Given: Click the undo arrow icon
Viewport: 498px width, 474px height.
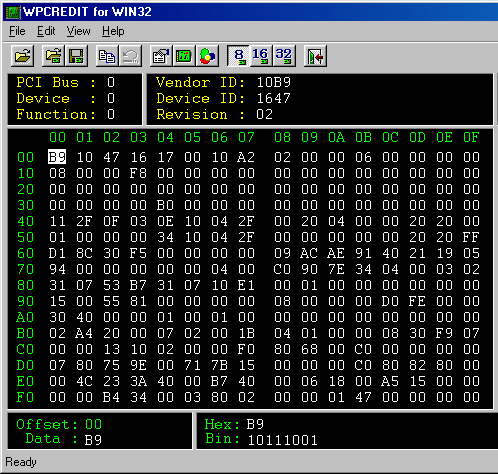Looking at the screenshot, I should pyautogui.click(x=130, y=56).
